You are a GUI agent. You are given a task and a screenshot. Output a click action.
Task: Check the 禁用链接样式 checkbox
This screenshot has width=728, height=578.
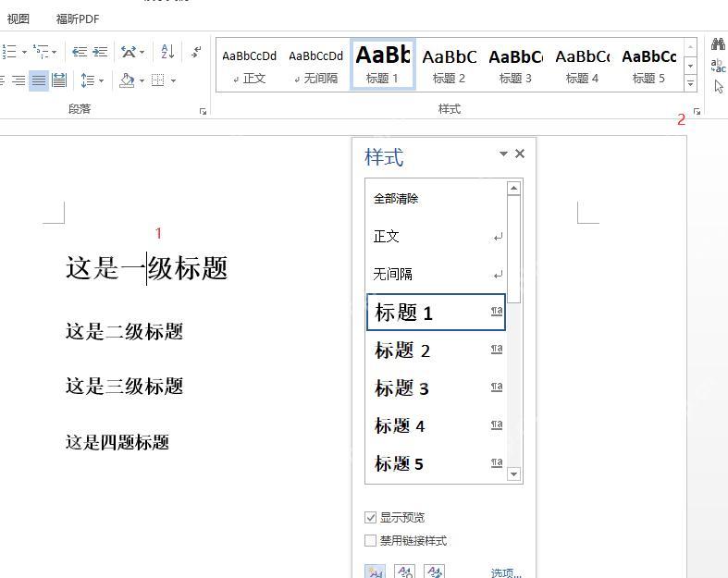pos(370,540)
